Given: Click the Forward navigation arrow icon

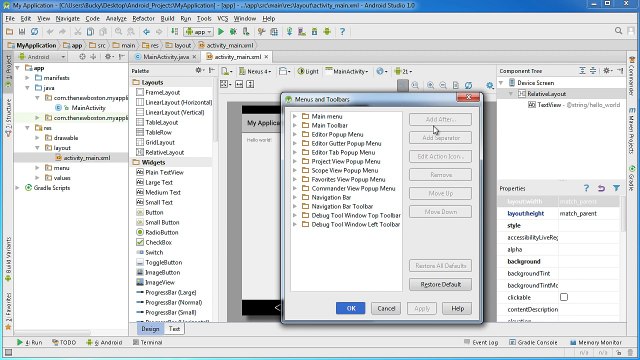Looking at the screenshot, I should [x=159, y=31].
